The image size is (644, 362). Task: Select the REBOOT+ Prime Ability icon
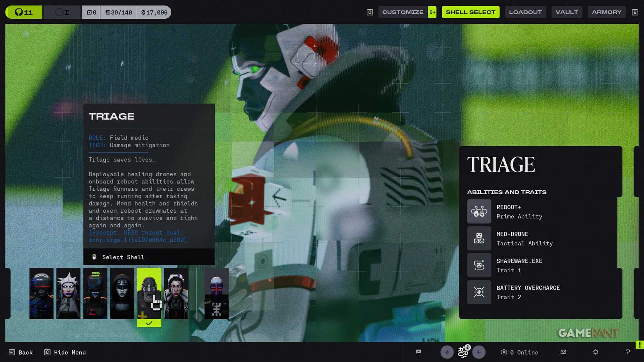click(479, 211)
